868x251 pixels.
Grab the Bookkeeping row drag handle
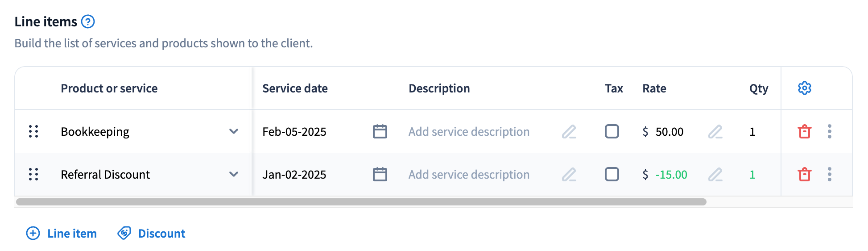33,131
